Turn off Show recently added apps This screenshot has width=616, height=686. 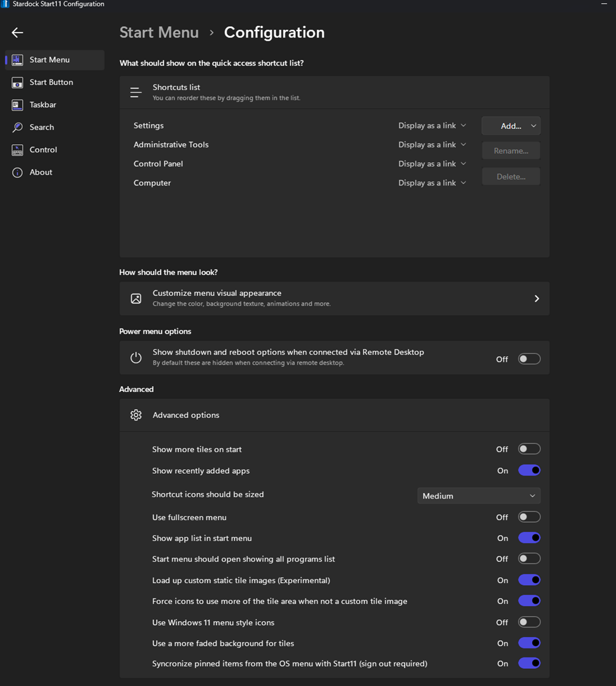[x=529, y=471]
